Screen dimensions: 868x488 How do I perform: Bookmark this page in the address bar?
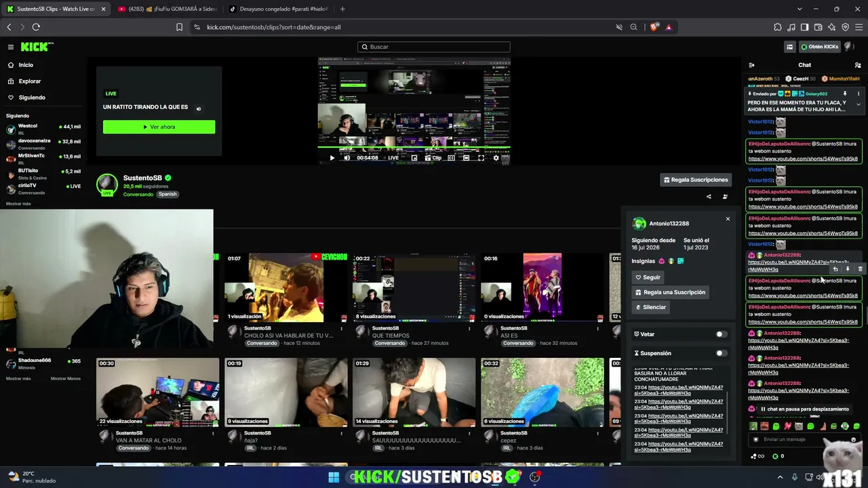tap(179, 27)
